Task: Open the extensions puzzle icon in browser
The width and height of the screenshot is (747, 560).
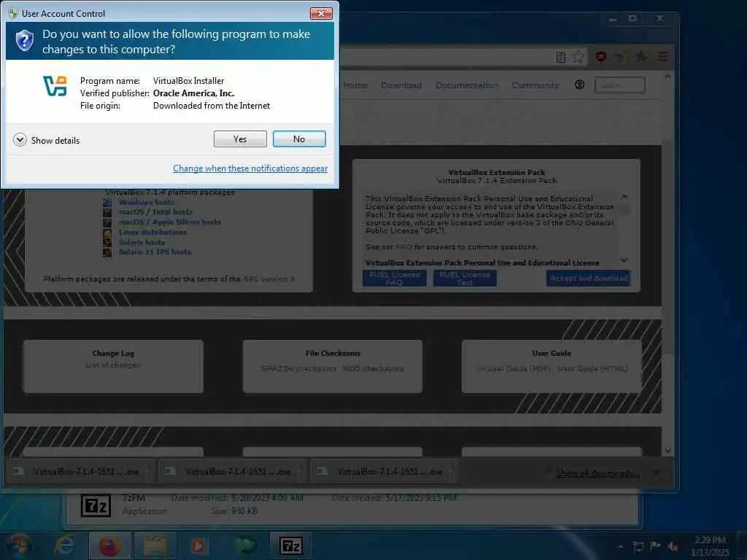Action: point(641,57)
